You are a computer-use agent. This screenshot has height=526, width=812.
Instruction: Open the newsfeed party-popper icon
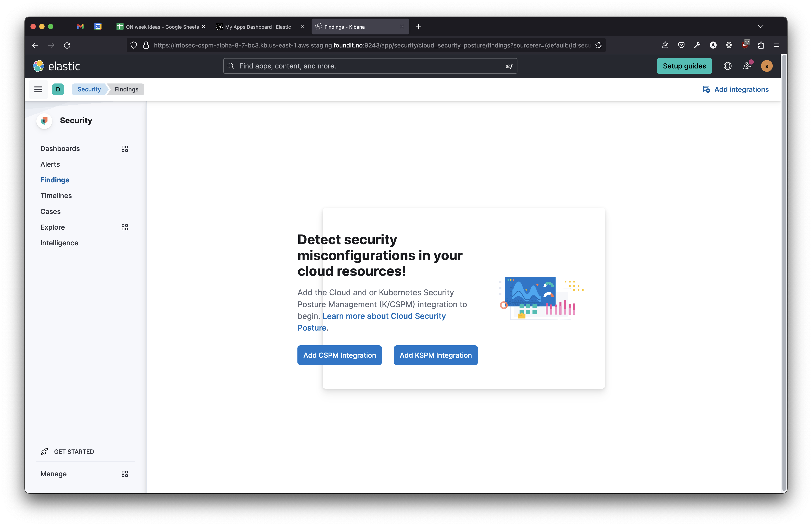[747, 66]
